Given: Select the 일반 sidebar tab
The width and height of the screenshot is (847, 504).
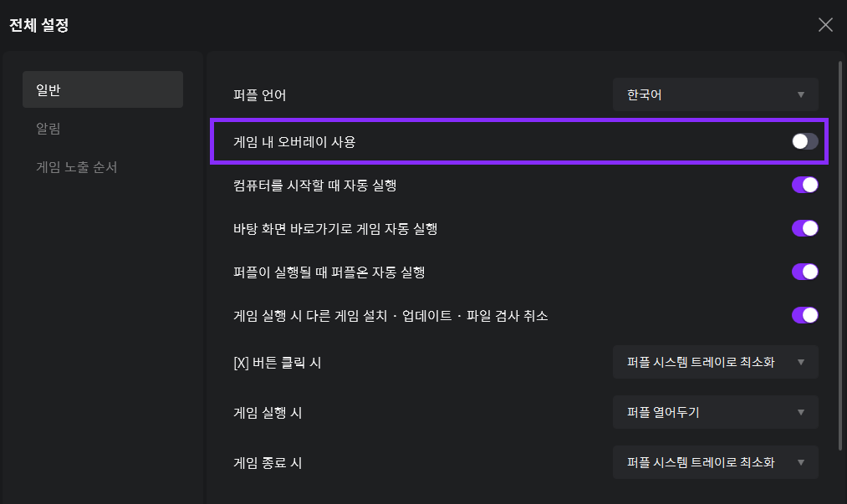Looking at the screenshot, I should click(102, 89).
